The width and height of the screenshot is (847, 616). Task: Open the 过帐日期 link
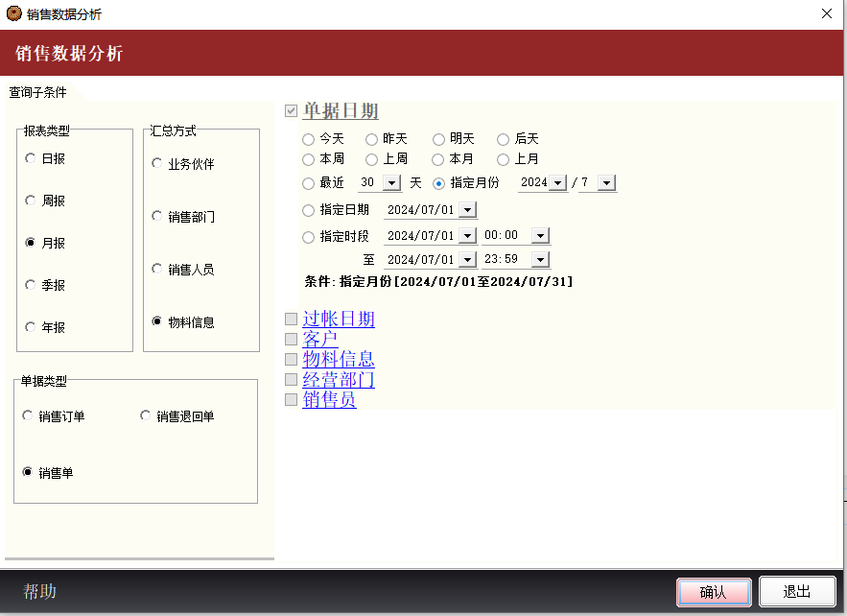[339, 319]
